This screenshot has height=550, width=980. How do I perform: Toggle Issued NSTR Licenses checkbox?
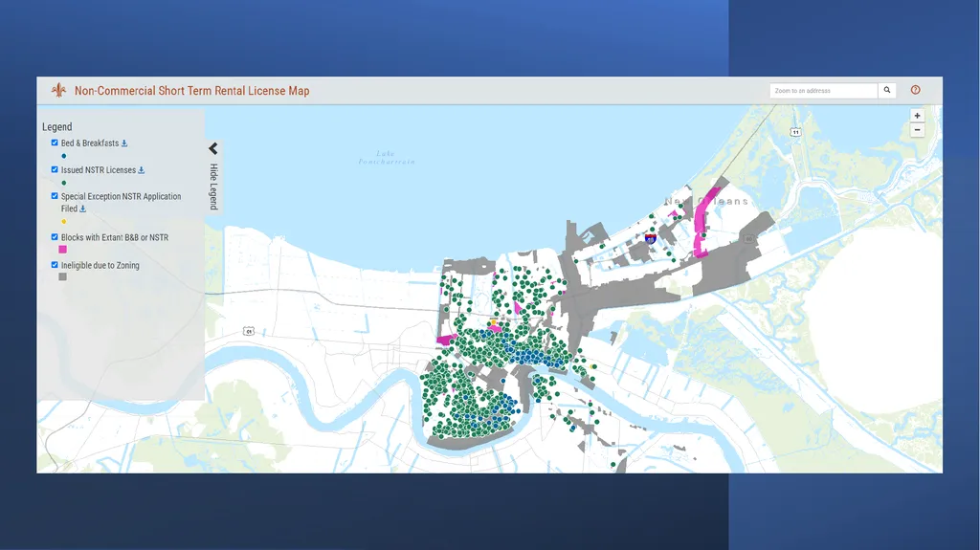55,169
